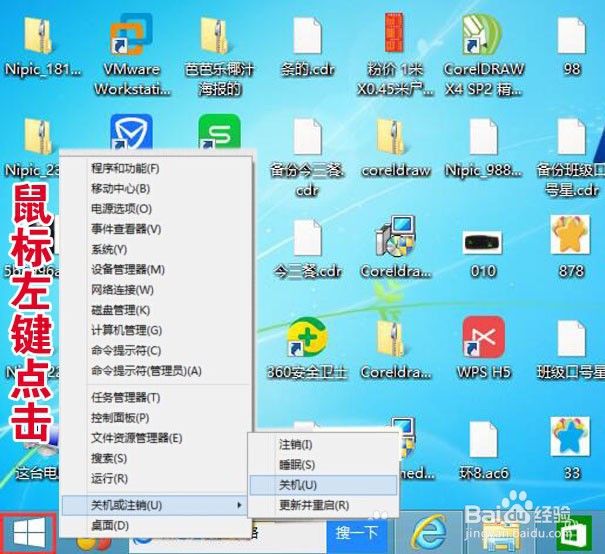Click the Windows Start button

[29, 534]
